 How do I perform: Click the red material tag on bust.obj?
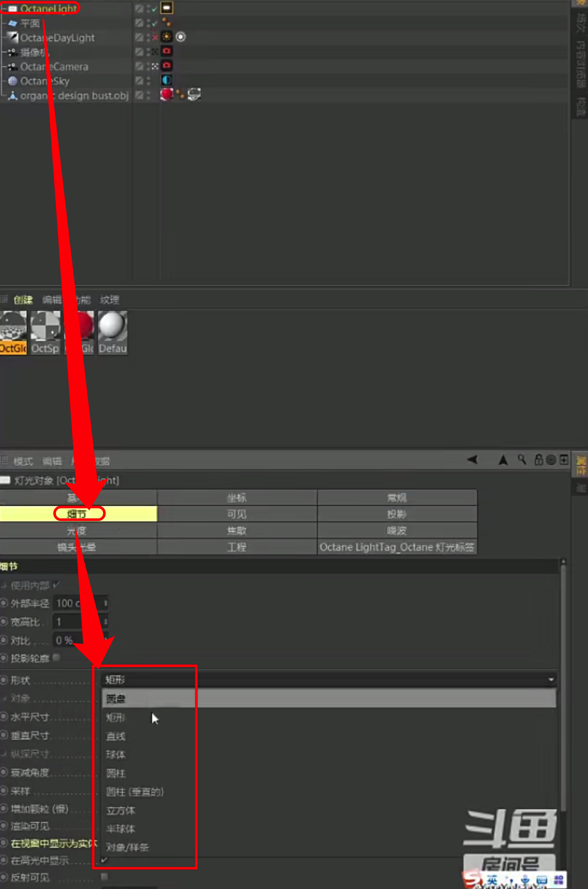pyautogui.click(x=167, y=94)
